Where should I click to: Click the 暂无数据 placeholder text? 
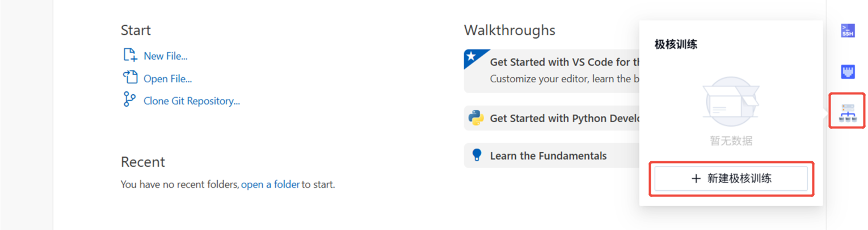click(x=731, y=141)
